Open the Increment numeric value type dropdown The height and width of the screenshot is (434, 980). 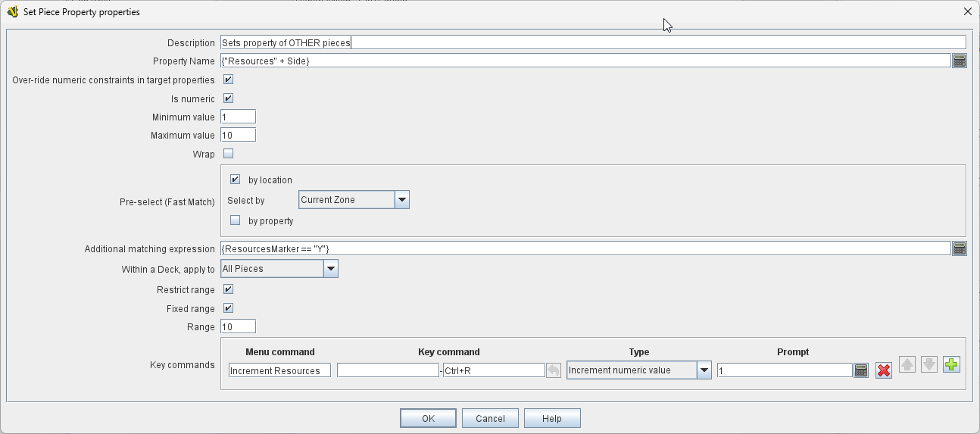(x=704, y=370)
